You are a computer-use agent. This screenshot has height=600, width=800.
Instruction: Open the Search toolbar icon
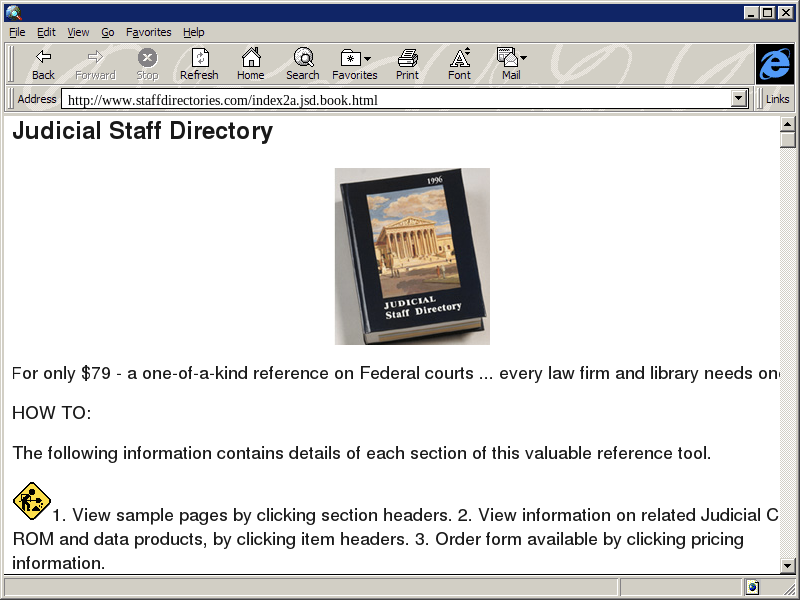302,58
